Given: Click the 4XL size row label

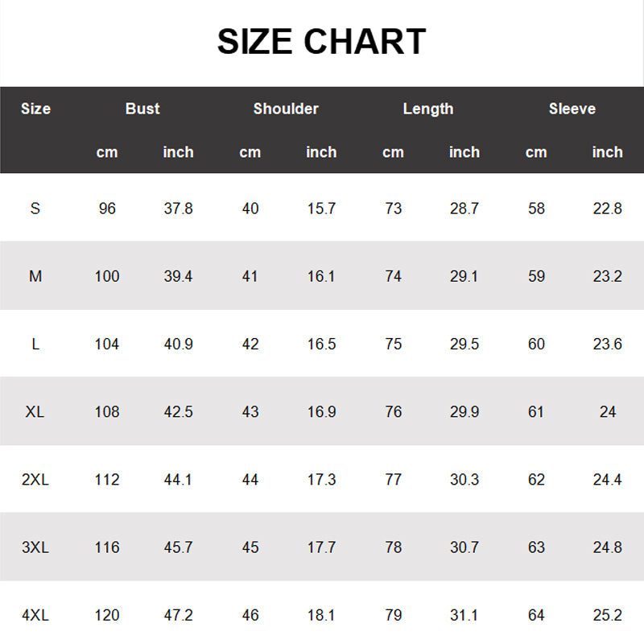Looking at the screenshot, I should click(35, 615).
